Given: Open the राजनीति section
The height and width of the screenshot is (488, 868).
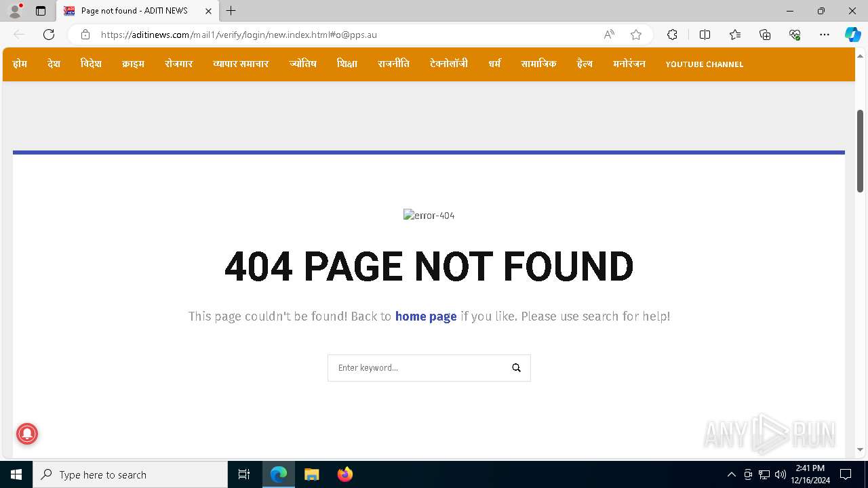Looking at the screenshot, I should (393, 64).
